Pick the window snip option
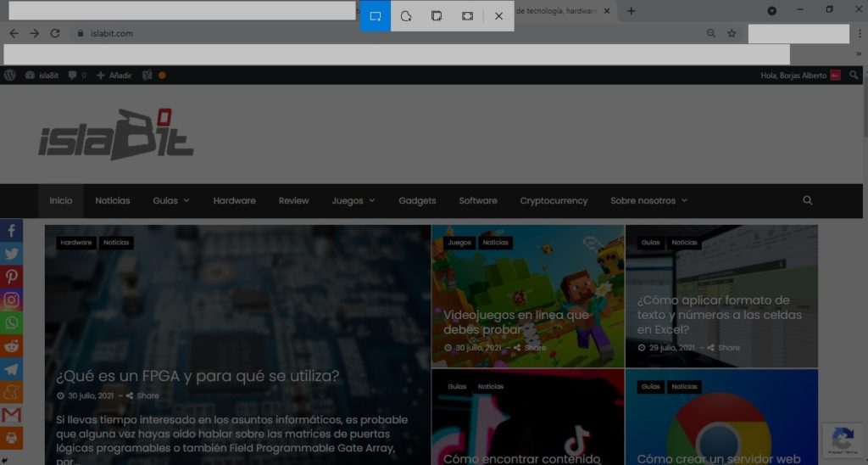Image resolution: width=868 pixels, height=465 pixels. [x=437, y=16]
